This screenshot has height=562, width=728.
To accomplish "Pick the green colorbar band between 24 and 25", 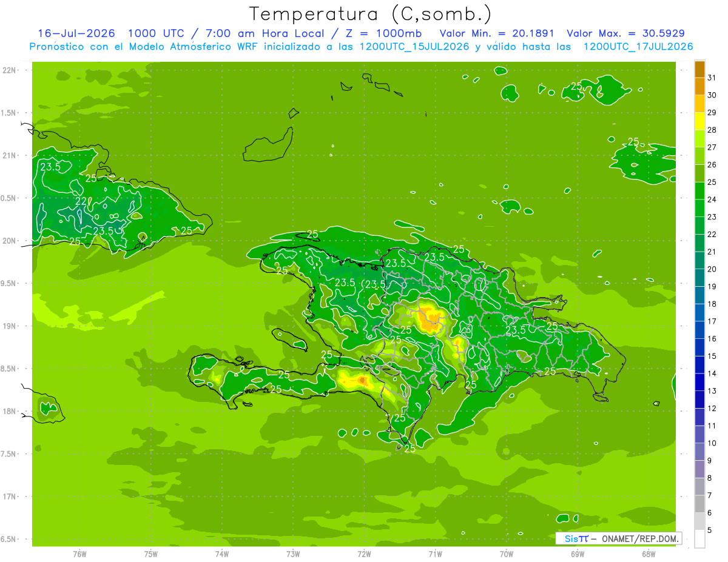I will coord(699,190).
